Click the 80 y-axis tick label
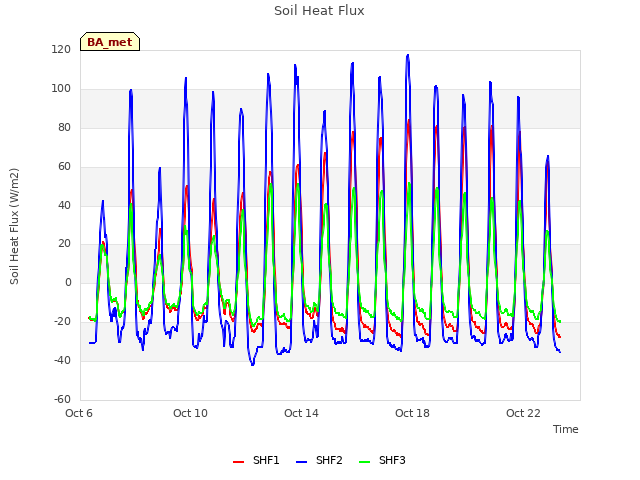Viewport: 640px width, 480px height. click(64, 128)
